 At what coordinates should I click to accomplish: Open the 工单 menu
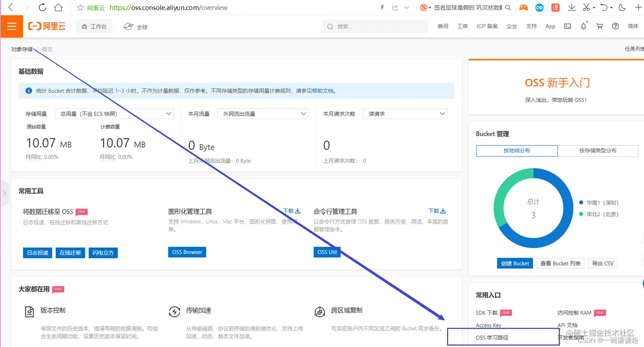pos(463,26)
